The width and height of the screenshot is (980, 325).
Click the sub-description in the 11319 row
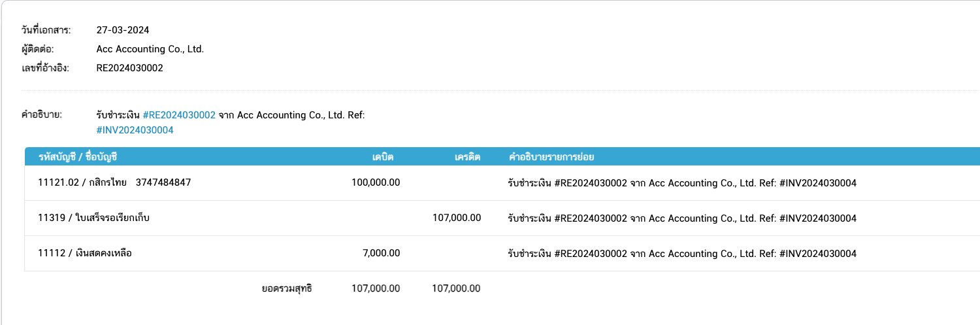[x=682, y=218]
